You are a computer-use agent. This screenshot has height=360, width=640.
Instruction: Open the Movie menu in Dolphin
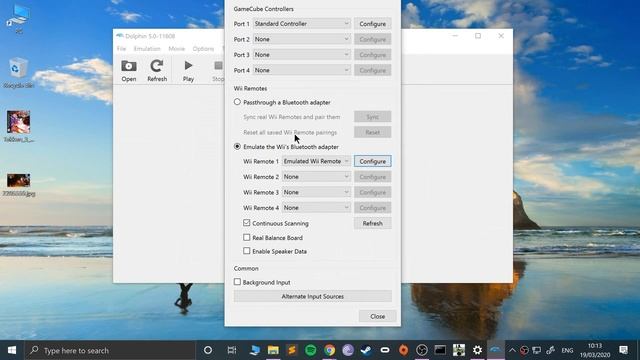point(176,49)
